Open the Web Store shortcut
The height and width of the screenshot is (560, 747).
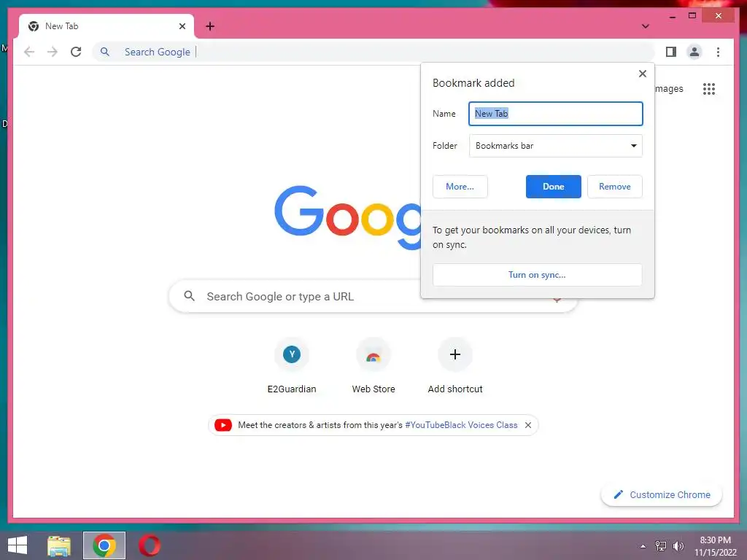373,366
